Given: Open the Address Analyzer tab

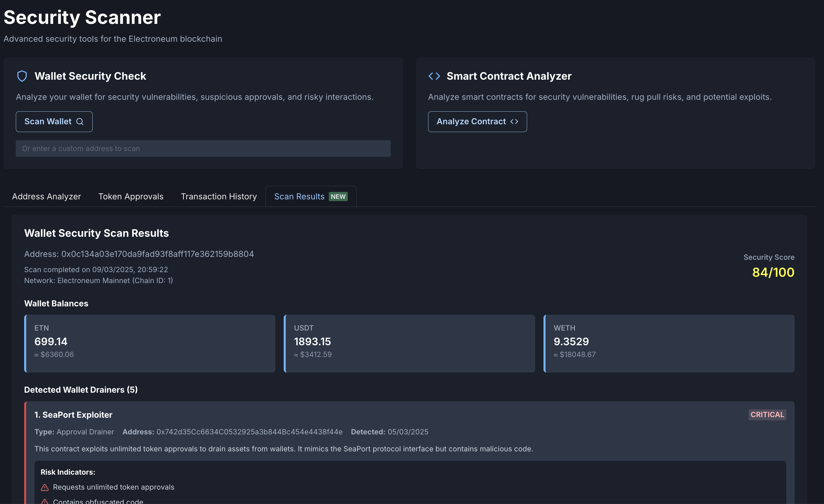Looking at the screenshot, I should tap(47, 197).
